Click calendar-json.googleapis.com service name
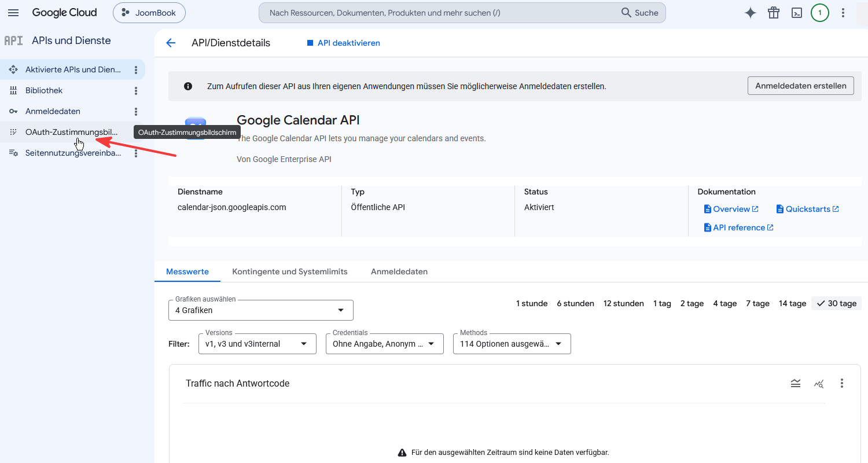This screenshot has height=463, width=868. 232,207
